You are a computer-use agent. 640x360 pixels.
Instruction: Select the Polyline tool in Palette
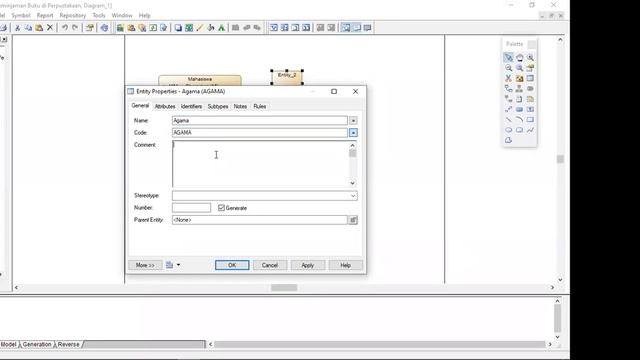click(x=530, y=130)
